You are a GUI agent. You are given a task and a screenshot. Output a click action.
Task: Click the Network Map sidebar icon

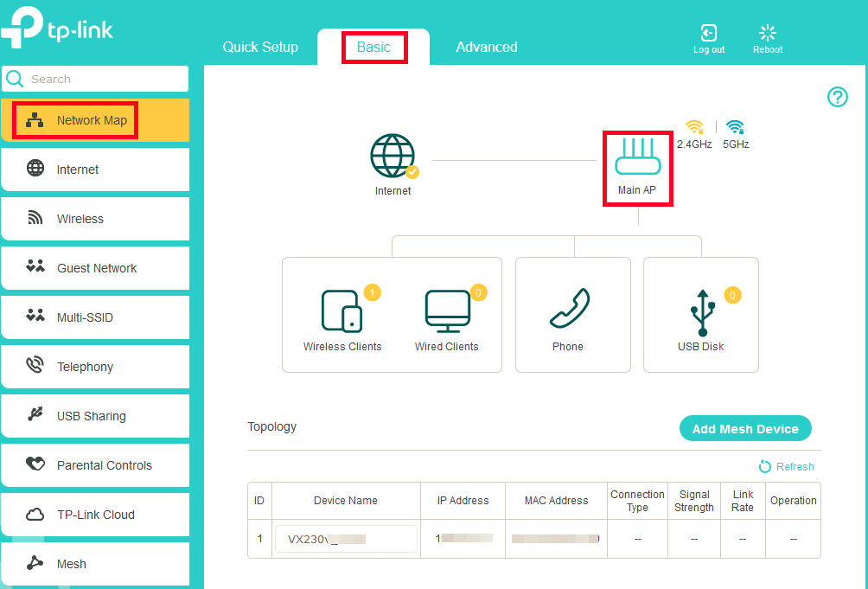[x=35, y=120]
